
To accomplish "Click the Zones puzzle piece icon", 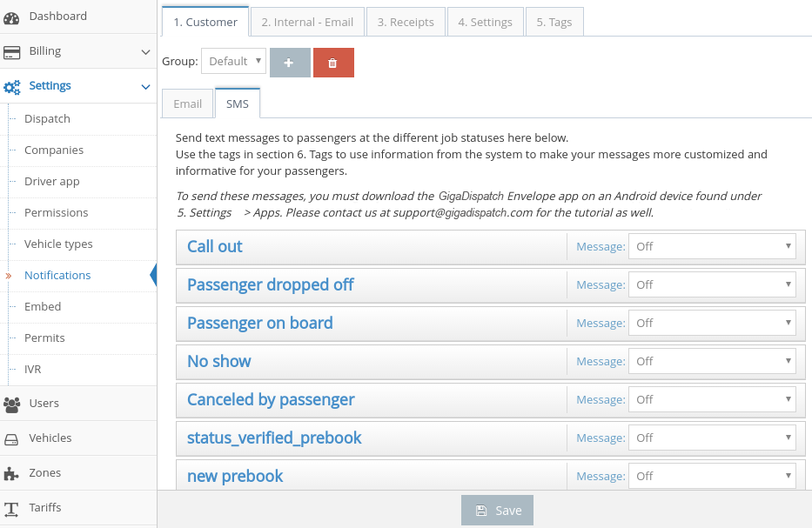I will pyautogui.click(x=11, y=473).
